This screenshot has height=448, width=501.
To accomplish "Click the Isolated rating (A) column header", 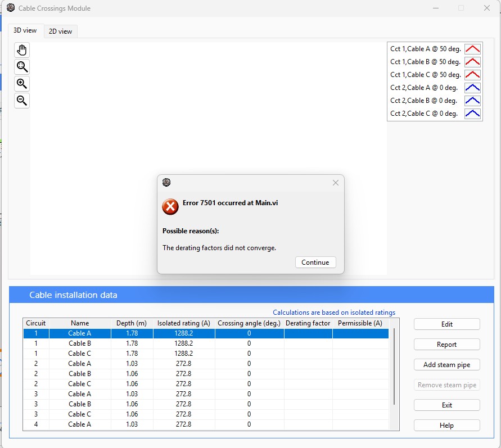I will click(x=184, y=323).
